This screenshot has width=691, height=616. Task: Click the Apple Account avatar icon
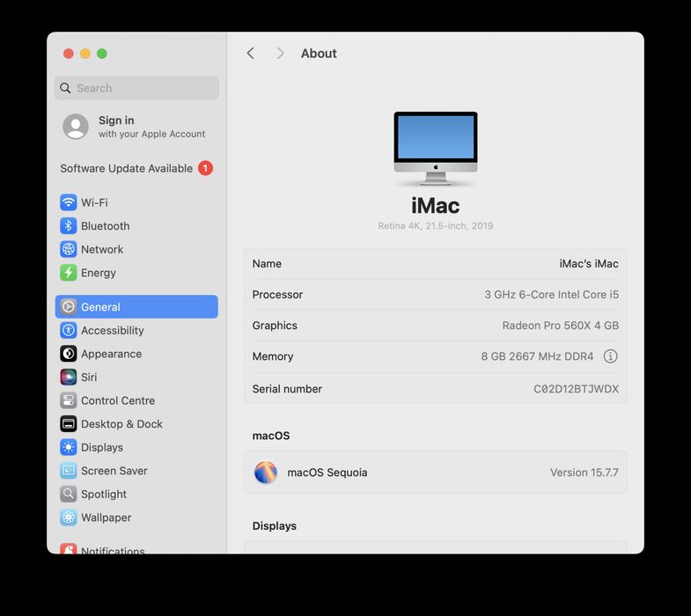click(76, 127)
